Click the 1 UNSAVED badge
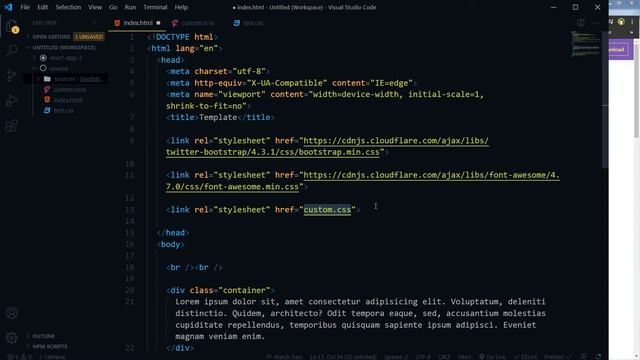 tap(89, 37)
